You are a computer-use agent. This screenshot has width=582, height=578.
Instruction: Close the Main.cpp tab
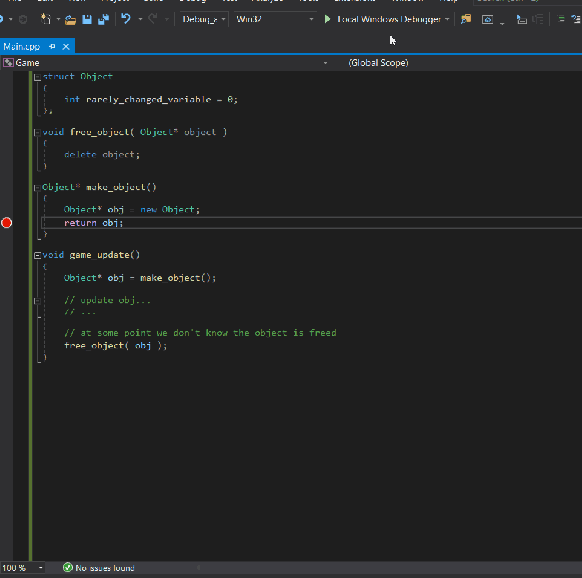tap(66, 46)
